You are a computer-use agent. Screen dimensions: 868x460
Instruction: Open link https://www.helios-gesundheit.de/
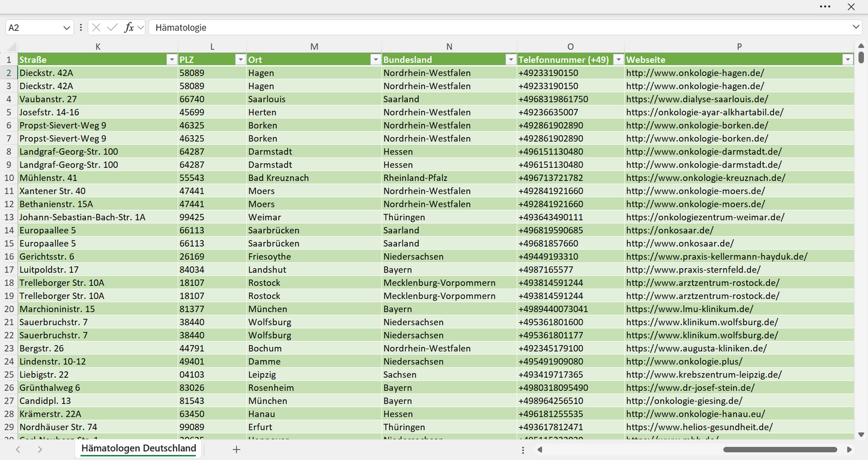699,428
